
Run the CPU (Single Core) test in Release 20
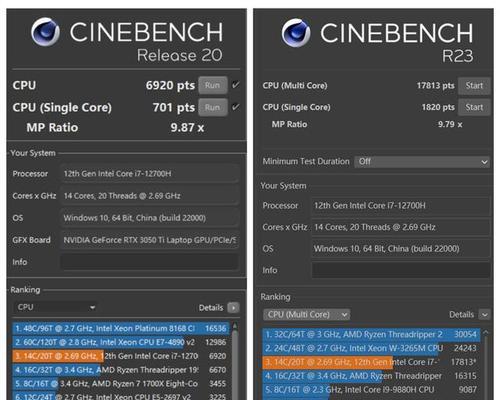pyautogui.click(x=213, y=107)
